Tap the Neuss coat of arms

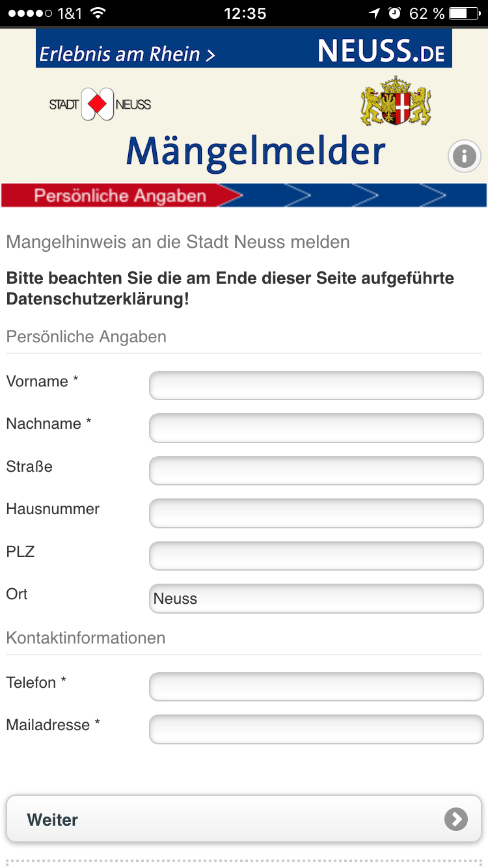pos(396,102)
